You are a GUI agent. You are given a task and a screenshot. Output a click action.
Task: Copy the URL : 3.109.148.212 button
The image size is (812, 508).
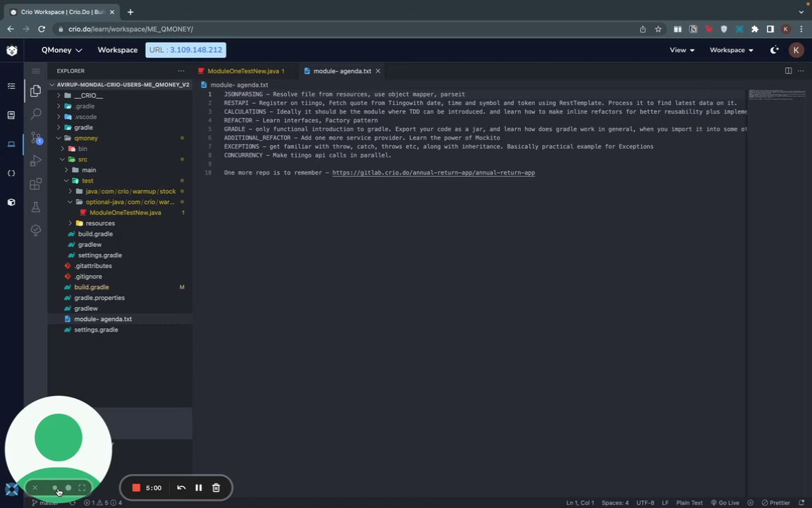186,50
